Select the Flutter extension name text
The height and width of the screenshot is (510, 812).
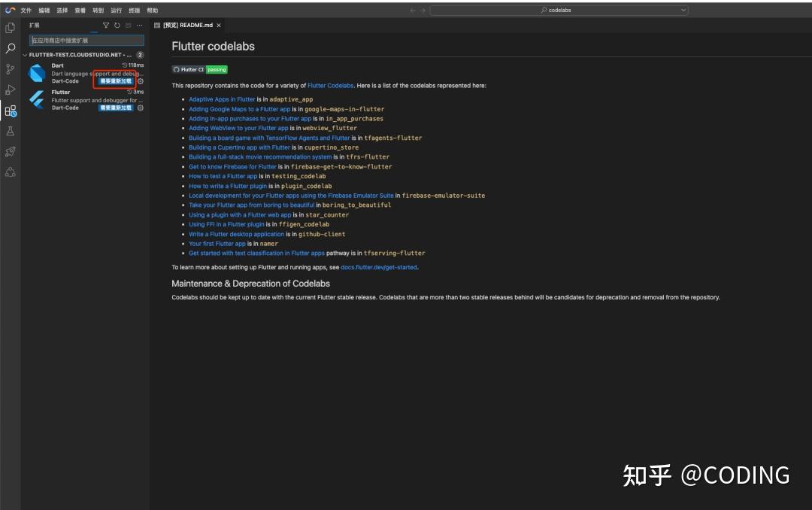[x=61, y=93]
